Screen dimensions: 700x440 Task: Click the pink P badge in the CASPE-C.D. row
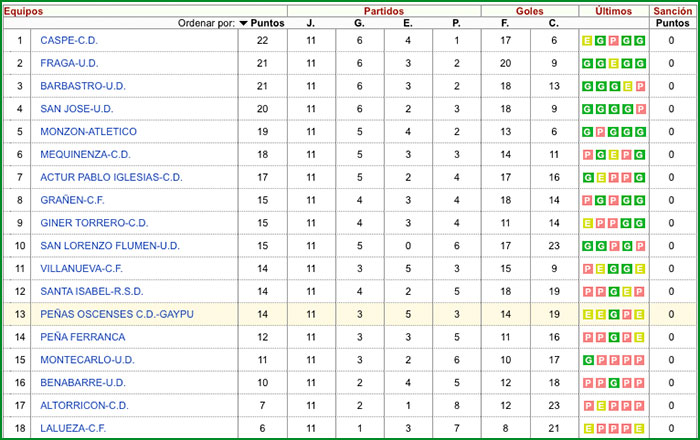pos(614,40)
